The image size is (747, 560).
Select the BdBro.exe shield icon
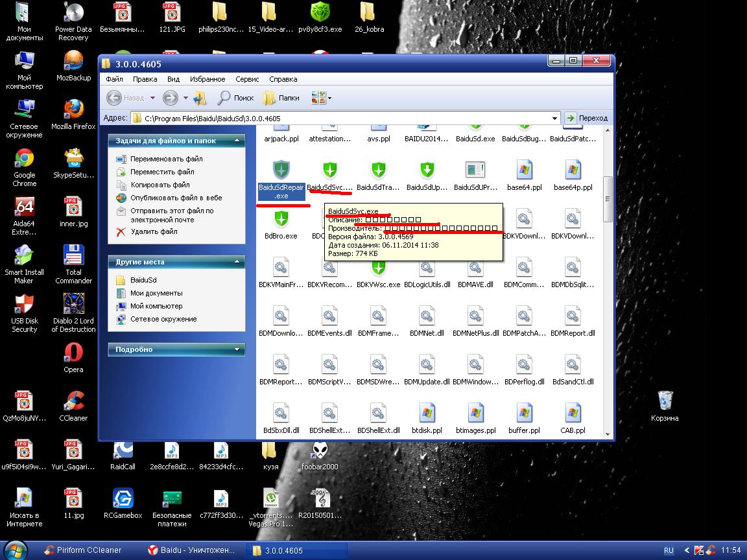click(281, 218)
